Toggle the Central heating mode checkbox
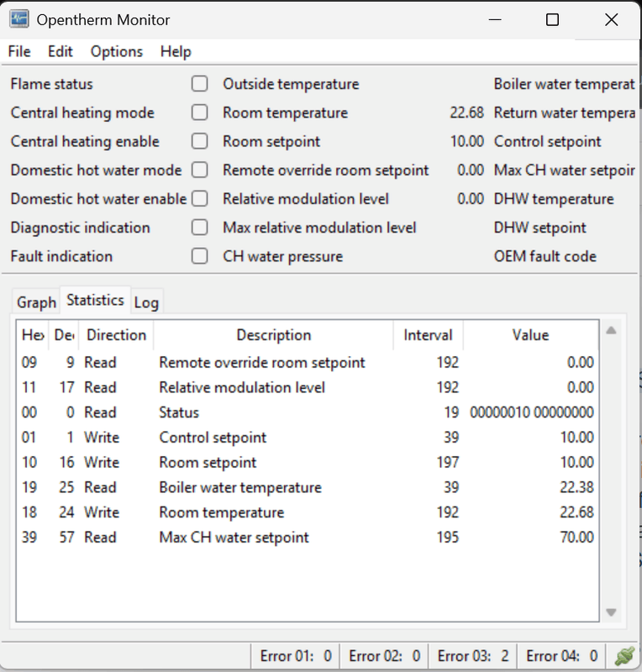 tap(199, 113)
